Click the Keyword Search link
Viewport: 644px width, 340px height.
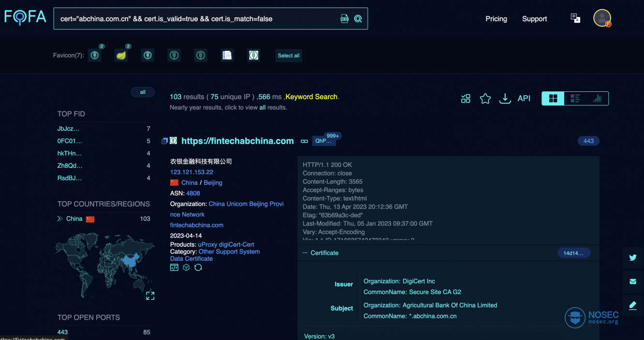tap(312, 97)
